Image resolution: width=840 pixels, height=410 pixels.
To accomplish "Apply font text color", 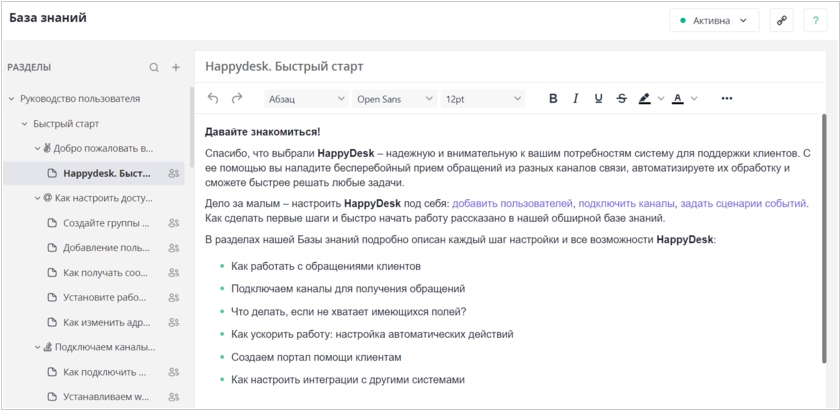I will [x=678, y=99].
